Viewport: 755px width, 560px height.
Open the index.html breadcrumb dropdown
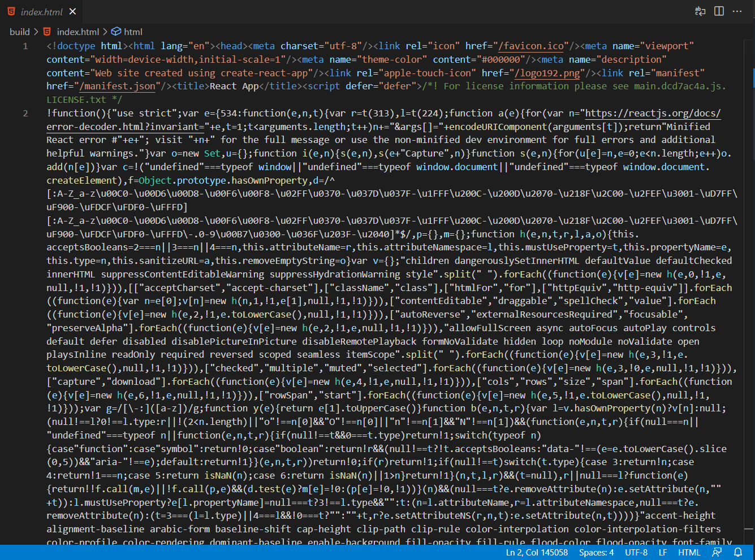[x=79, y=32]
